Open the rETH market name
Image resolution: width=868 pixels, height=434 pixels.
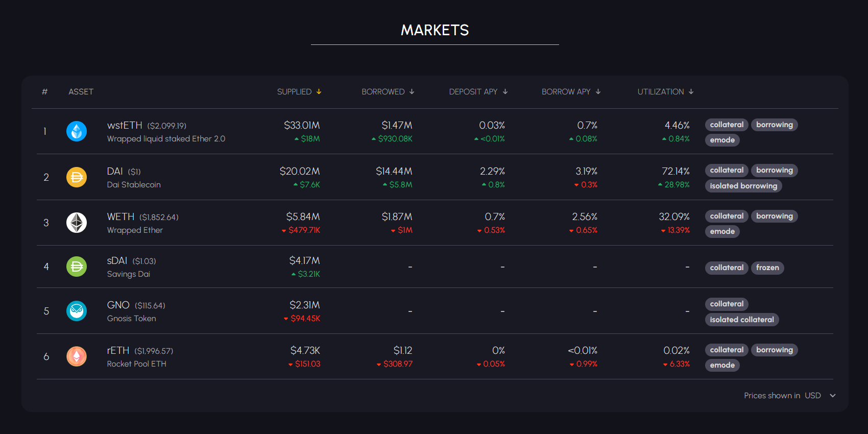118,350
